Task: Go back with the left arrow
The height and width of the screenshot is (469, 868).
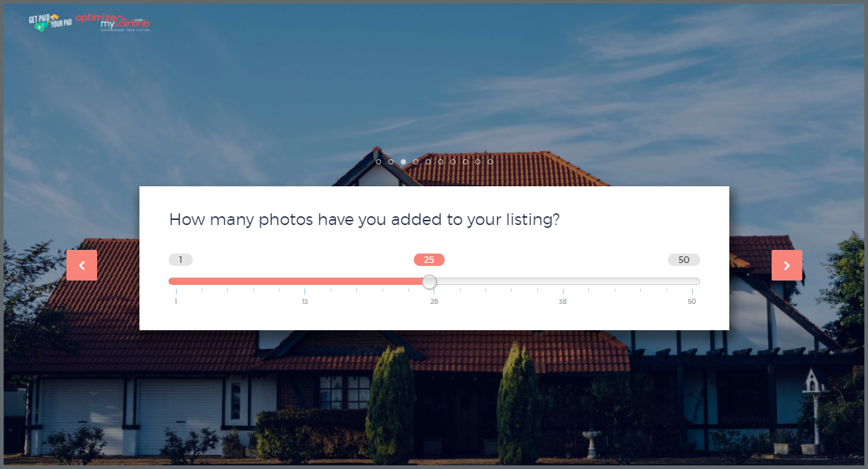Action: click(82, 265)
